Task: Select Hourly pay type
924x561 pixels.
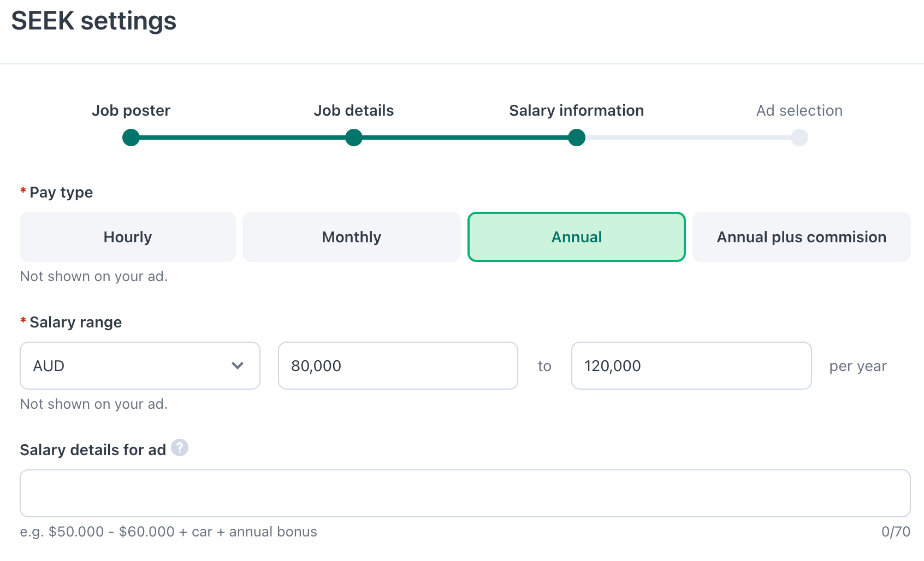Action: [128, 237]
